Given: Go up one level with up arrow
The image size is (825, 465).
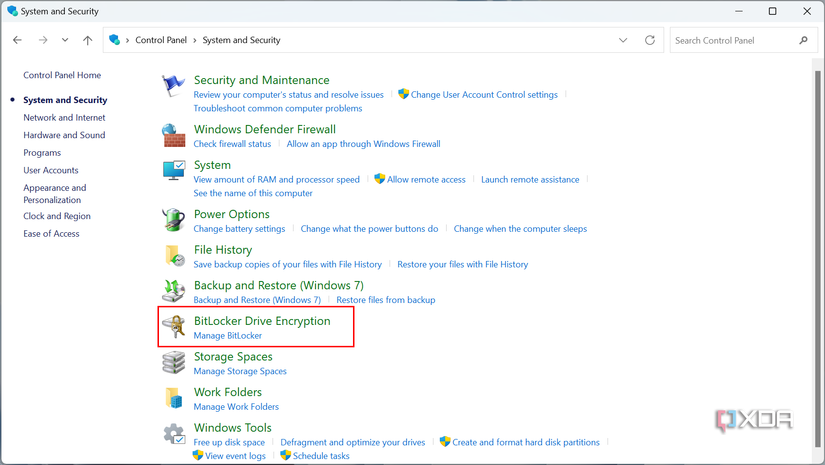Looking at the screenshot, I should coord(87,40).
